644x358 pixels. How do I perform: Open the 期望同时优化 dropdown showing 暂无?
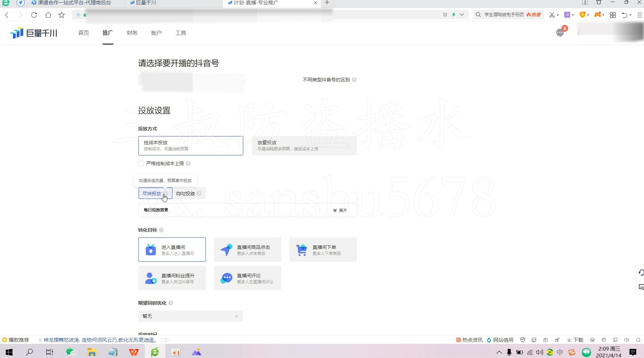(x=190, y=316)
